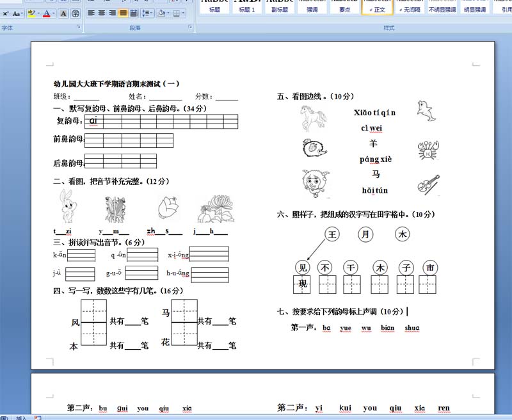This screenshot has width=512, height=420.
Task: Apply the 无间隔 style
Action: 410,7
